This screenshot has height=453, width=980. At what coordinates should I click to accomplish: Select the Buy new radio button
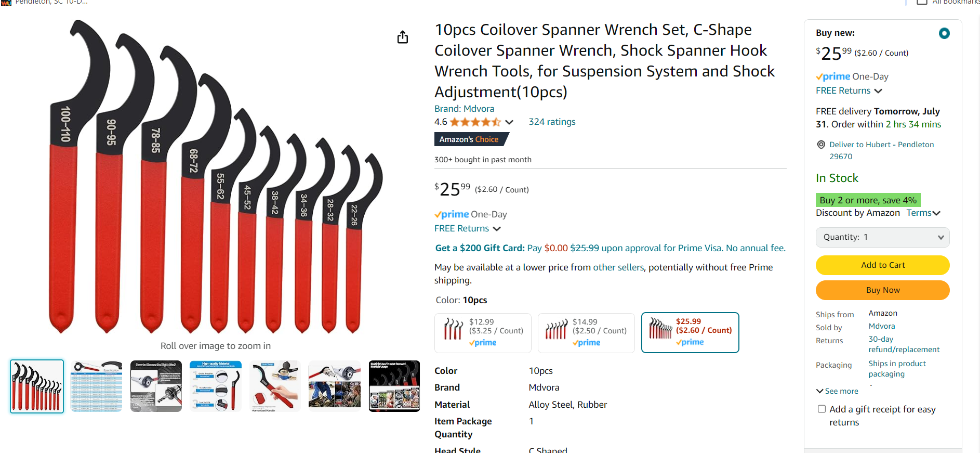pyautogui.click(x=944, y=33)
